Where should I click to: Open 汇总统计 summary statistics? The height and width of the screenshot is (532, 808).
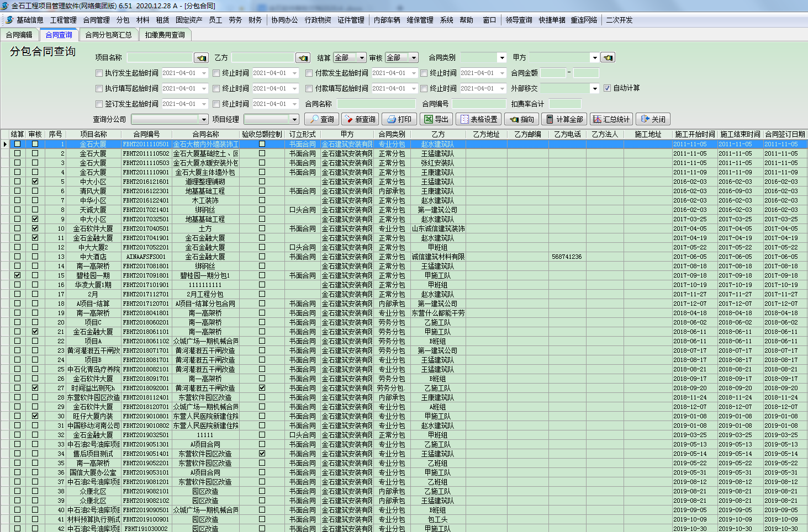coord(611,119)
